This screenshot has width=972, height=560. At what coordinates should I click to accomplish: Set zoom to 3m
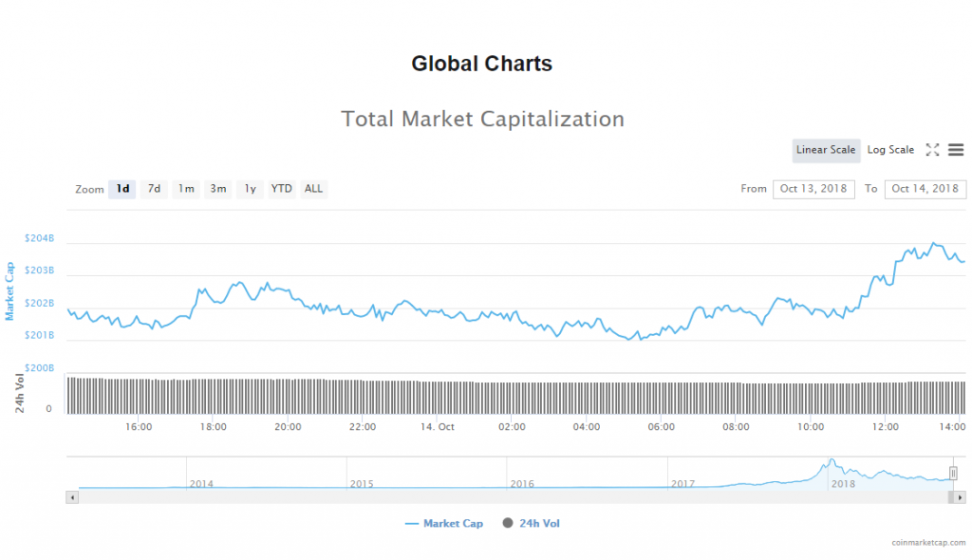[218, 189]
